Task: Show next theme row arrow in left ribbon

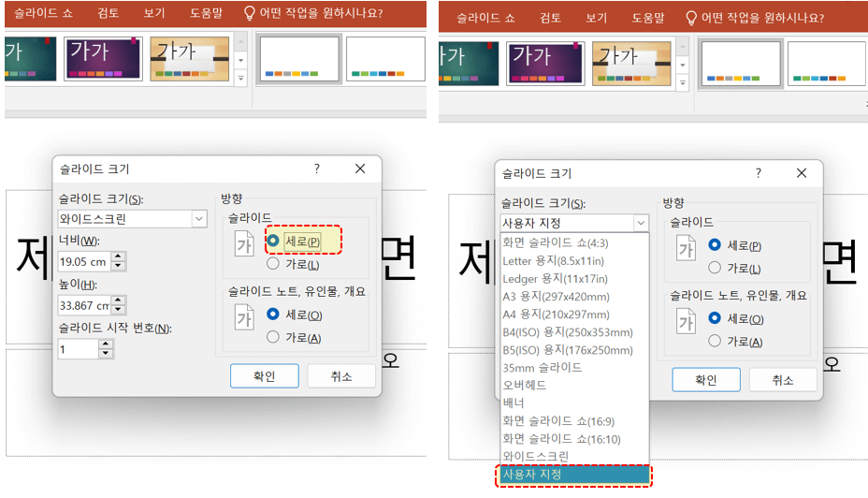Action: (240, 60)
